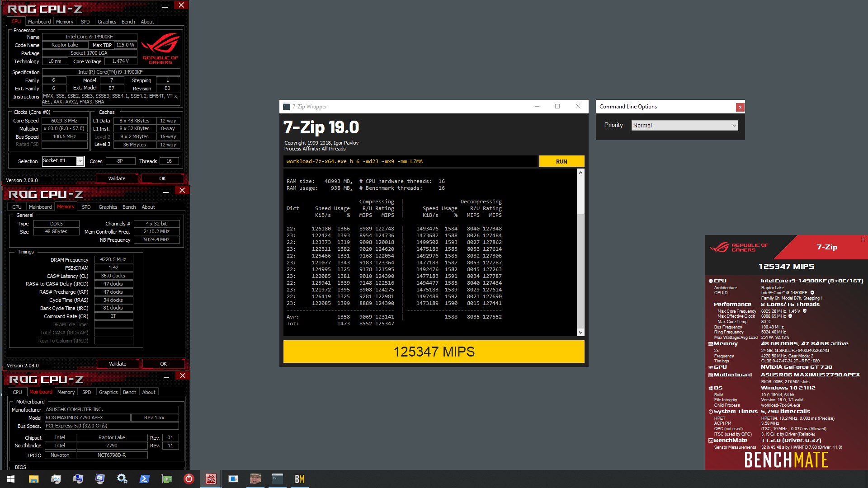Open the Windows Start menu

[x=11, y=479]
